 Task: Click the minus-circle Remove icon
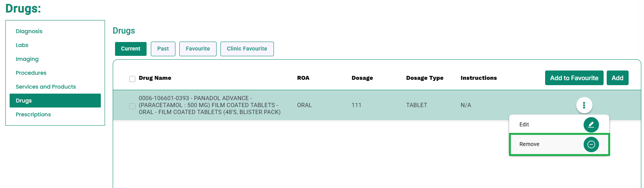click(x=591, y=144)
